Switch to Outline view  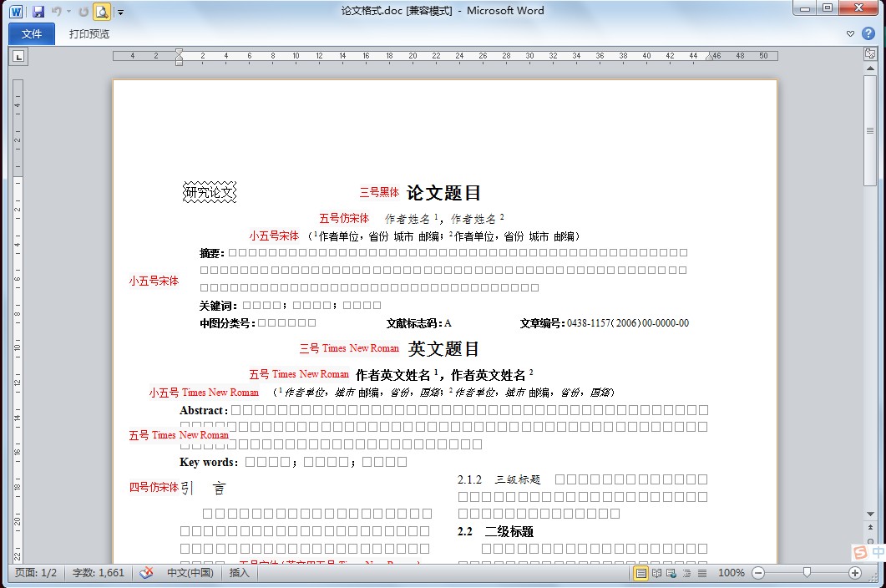686,573
